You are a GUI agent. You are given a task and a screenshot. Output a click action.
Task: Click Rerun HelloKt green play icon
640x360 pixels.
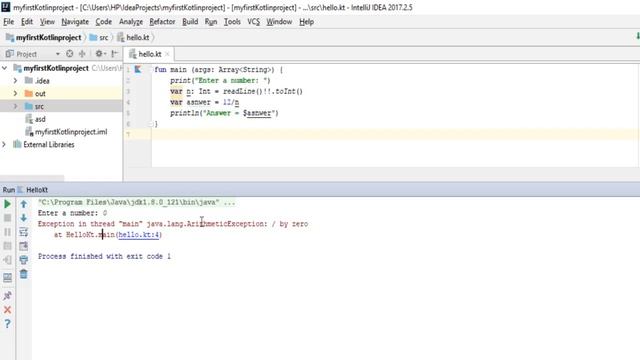click(x=7, y=204)
